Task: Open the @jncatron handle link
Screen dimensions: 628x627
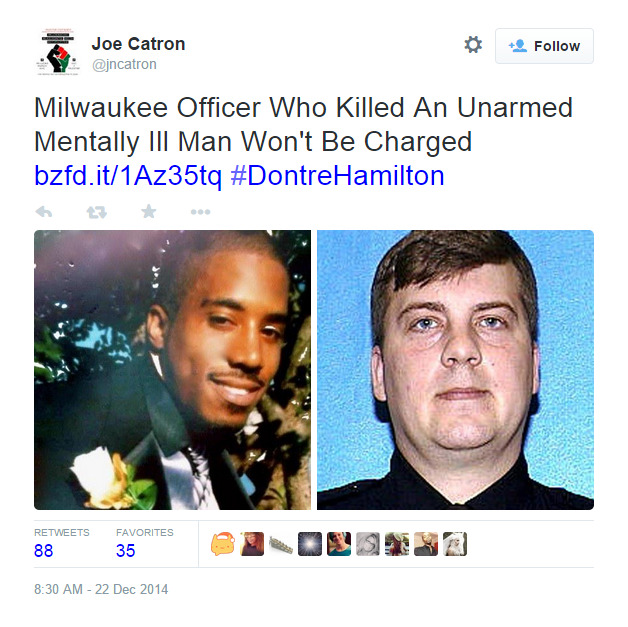Action: point(124,64)
